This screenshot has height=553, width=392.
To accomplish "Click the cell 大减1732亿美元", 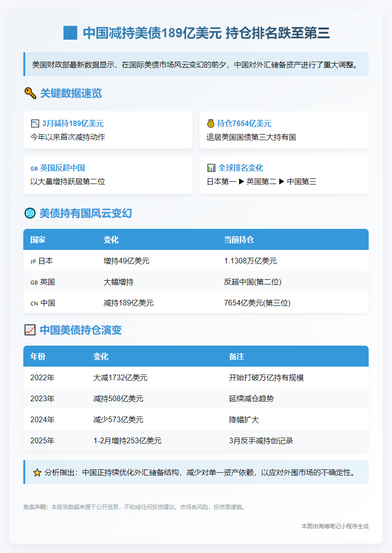I will tap(120, 378).
